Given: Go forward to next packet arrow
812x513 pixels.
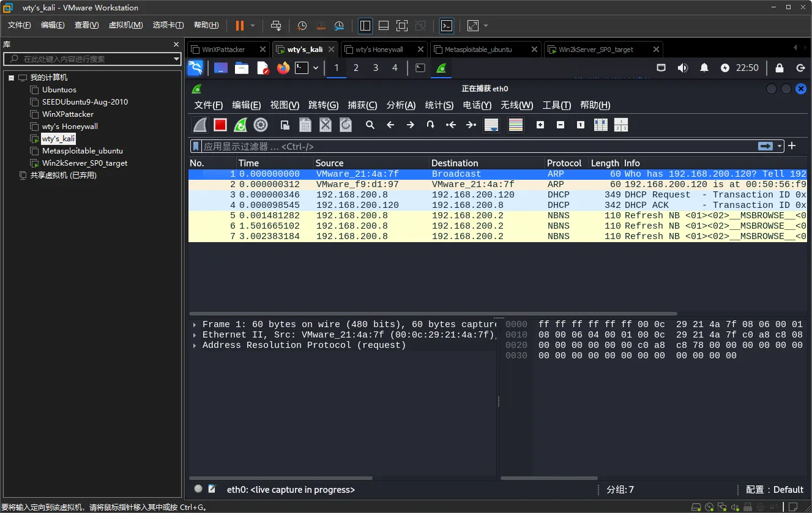Looking at the screenshot, I should [411, 125].
